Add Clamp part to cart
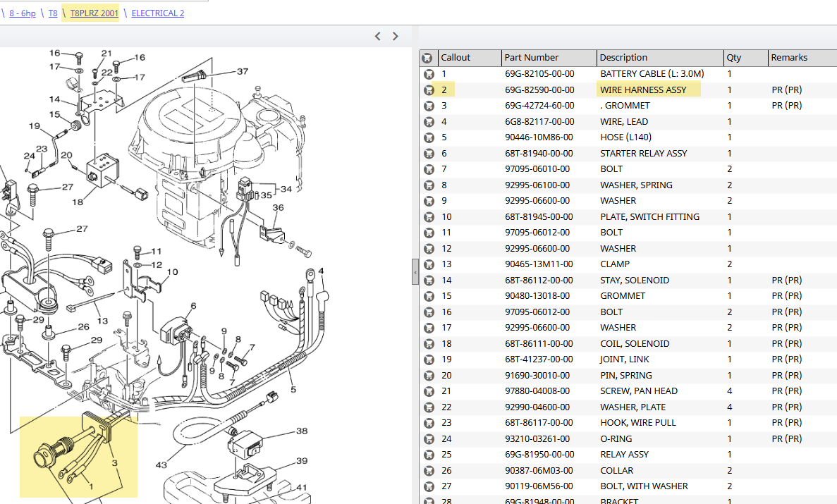837x504 pixels. point(429,264)
